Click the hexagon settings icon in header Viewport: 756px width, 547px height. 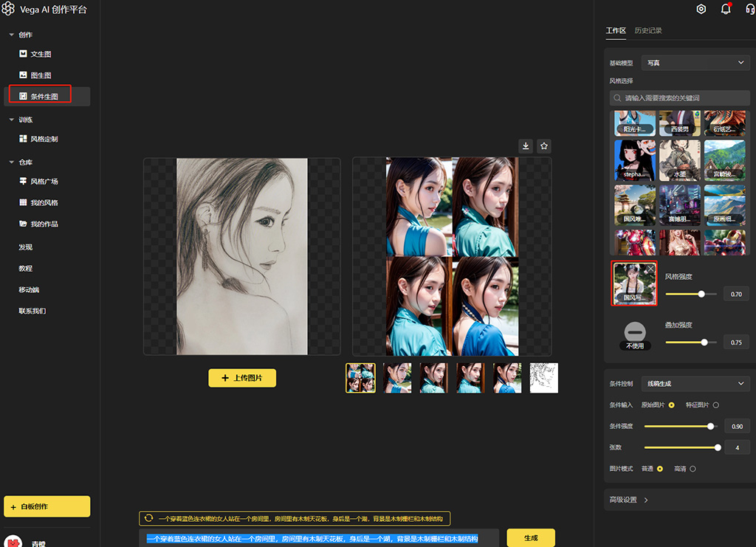[701, 10]
